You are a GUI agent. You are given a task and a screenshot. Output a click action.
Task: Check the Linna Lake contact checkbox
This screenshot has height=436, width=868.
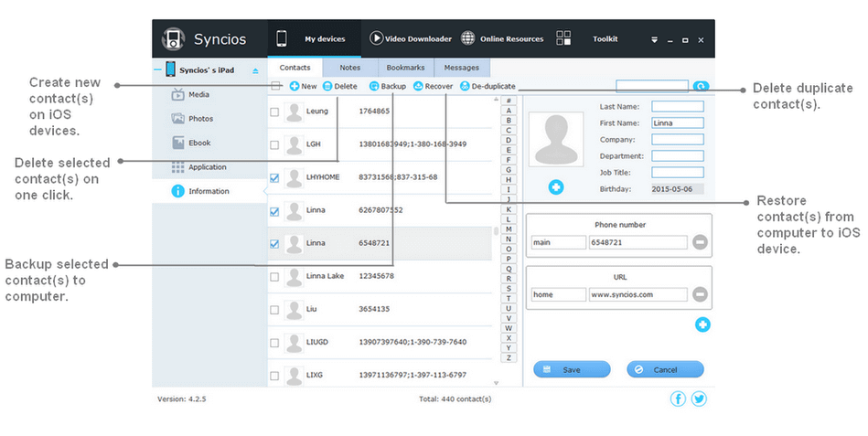(x=274, y=277)
